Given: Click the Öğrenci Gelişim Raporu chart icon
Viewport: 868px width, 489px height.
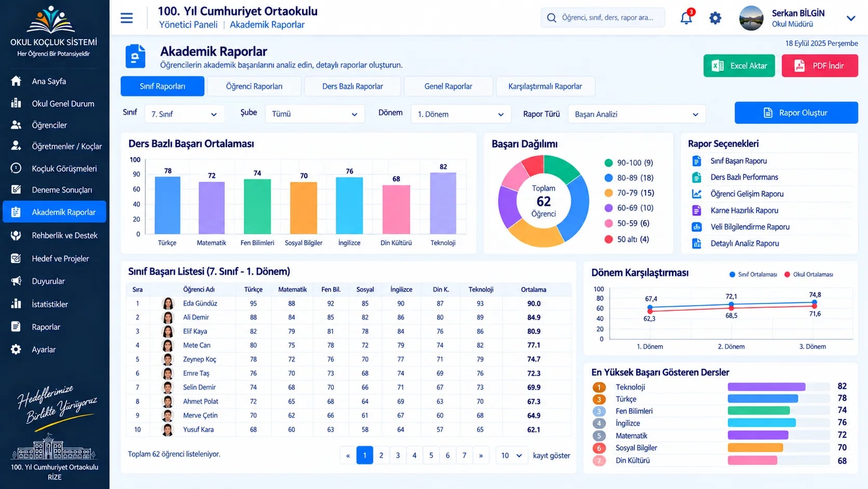Looking at the screenshot, I should pos(697,194).
